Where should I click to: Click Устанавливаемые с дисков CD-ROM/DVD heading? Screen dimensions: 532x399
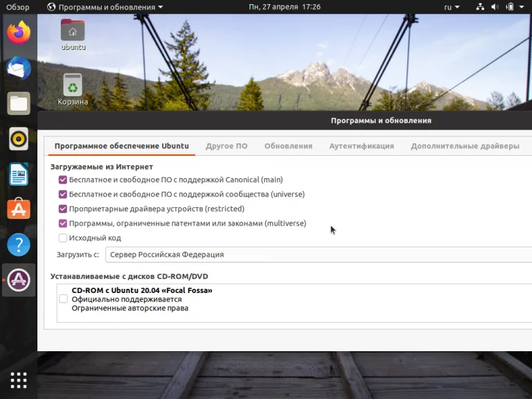pos(130,276)
